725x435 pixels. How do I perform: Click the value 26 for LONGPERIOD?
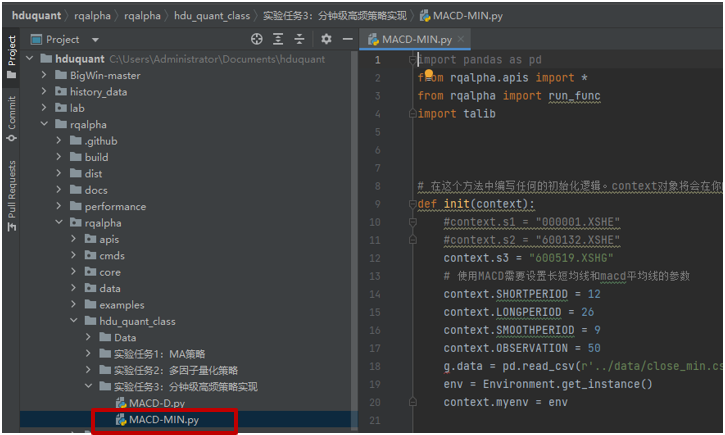coord(588,312)
